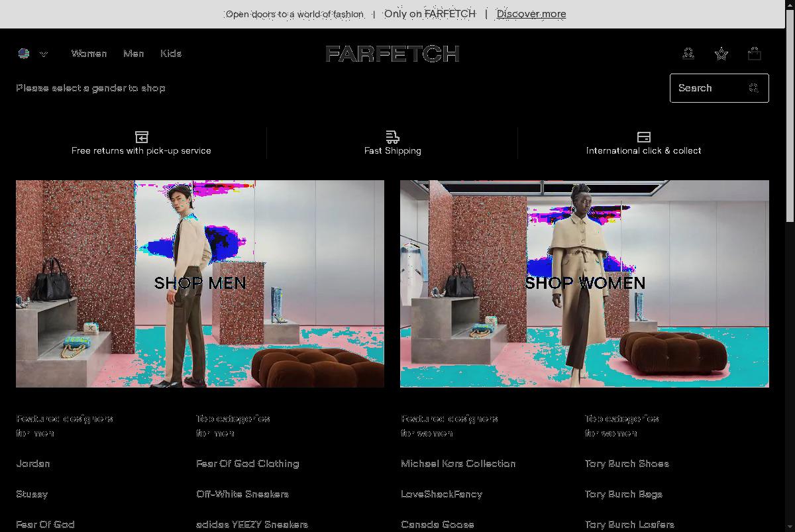Screen dimensions: 795x532
Task: Open the shopping bag icon
Action: coord(755,54)
